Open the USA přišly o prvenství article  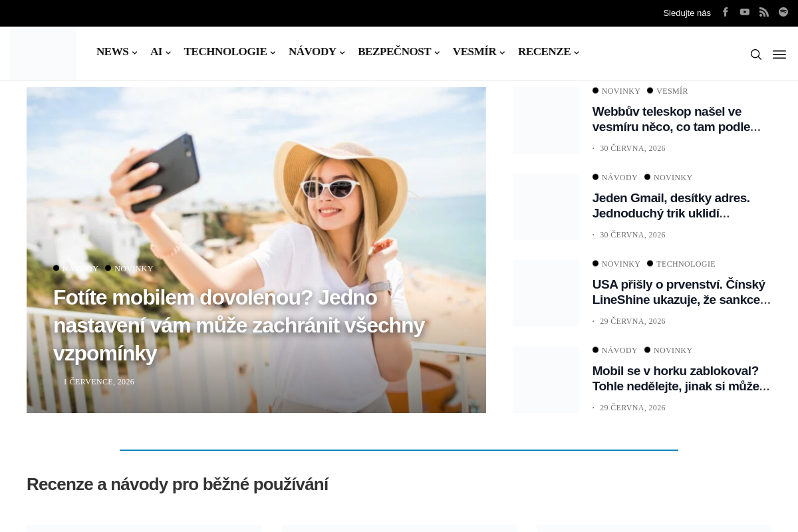[x=682, y=292]
